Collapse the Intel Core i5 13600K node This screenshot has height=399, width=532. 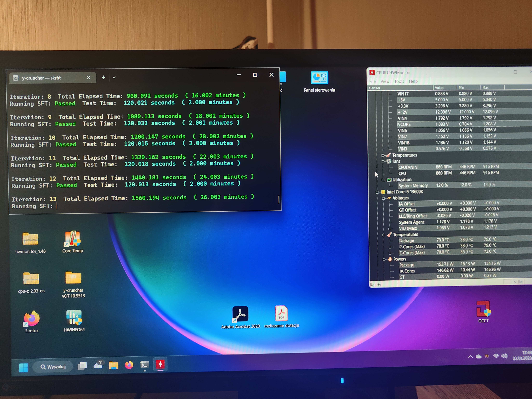[x=377, y=192]
